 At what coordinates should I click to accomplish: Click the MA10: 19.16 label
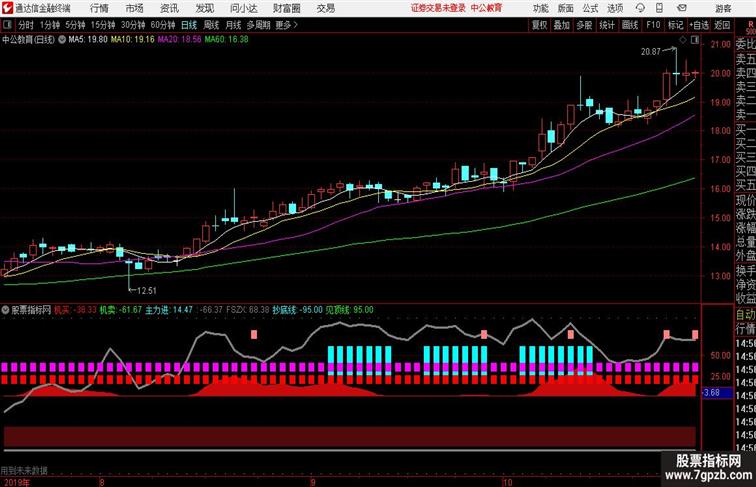point(133,40)
